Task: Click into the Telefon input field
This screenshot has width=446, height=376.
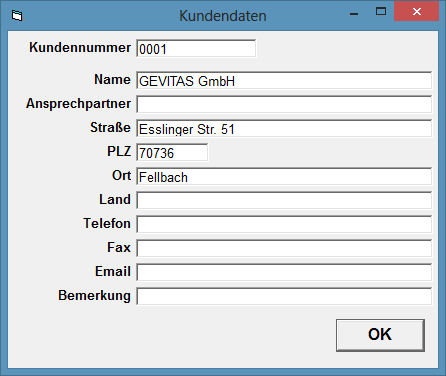Action: pyautogui.click(x=284, y=224)
